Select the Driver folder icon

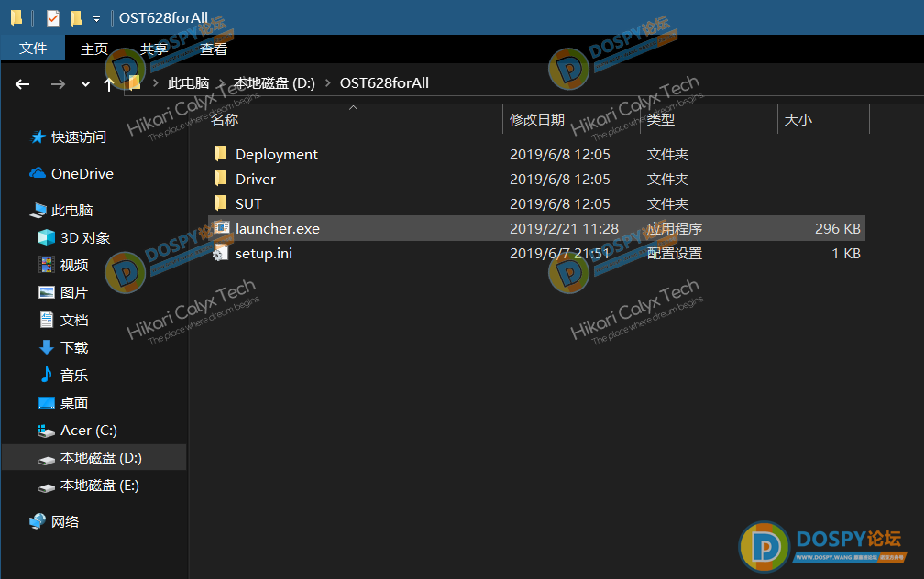(x=220, y=179)
